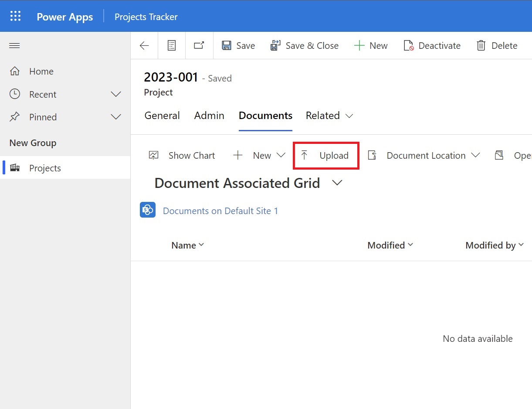Expand the Pinned section chevron

115,117
